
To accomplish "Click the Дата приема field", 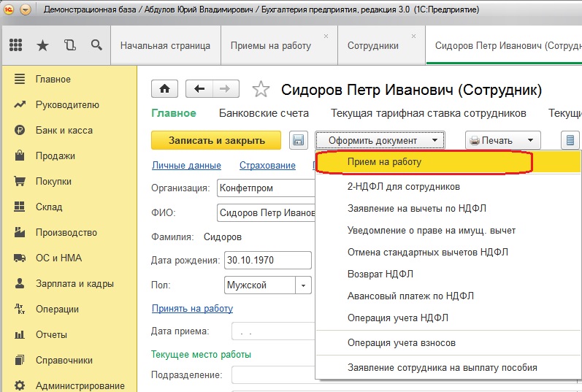I will tap(274, 331).
